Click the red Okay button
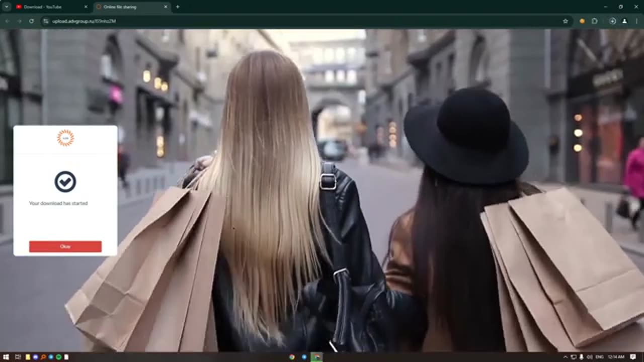Image resolution: width=644 pixels, height=362 pixels. [x=65, y=246]
